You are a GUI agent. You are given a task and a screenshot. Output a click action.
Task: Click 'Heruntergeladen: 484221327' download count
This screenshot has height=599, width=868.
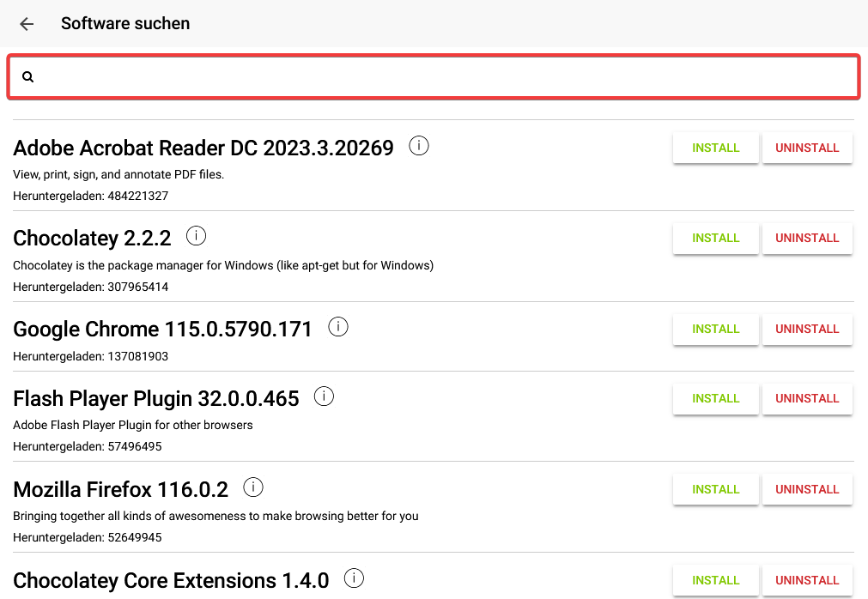point(91,196)
